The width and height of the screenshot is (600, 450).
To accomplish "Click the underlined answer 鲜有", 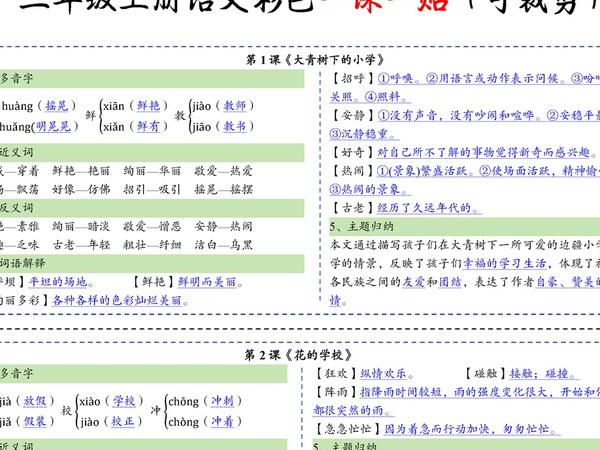I will pos(148,126).
